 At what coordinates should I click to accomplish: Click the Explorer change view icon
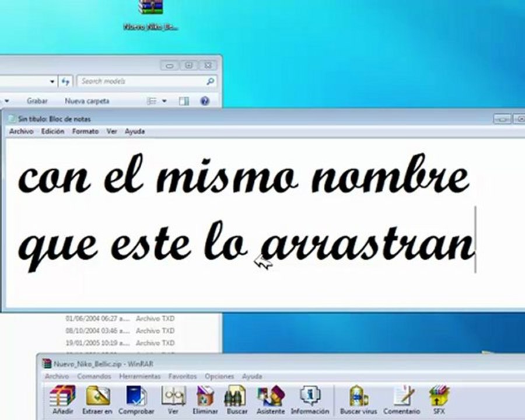click(152, 101)
